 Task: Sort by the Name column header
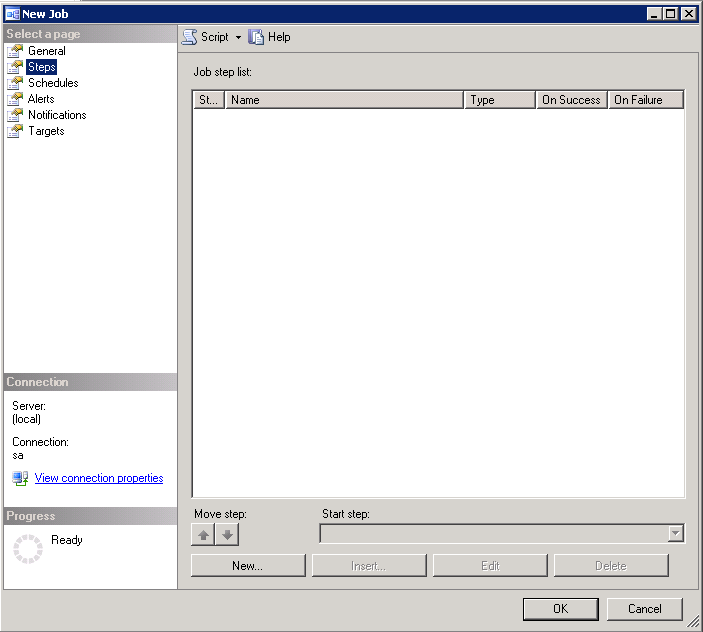click(344, 100)
